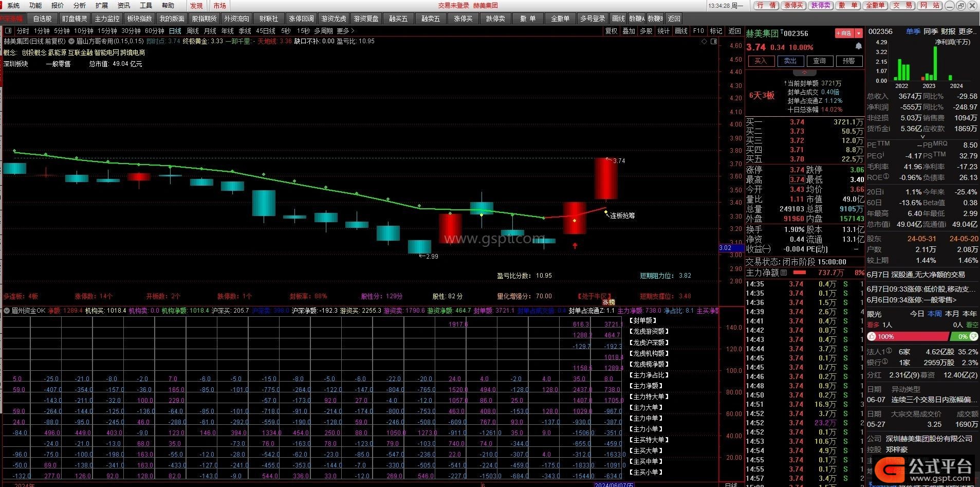
Task: Click the thumbs-up 看多 vote icon
Action: (872, 336)
